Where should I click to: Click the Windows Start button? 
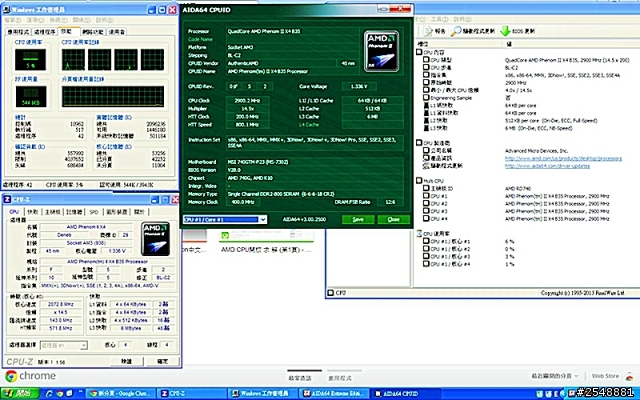[20, 393]
